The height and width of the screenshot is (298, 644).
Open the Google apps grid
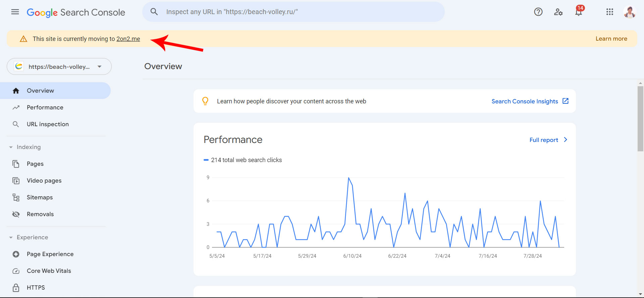point(609,12)
